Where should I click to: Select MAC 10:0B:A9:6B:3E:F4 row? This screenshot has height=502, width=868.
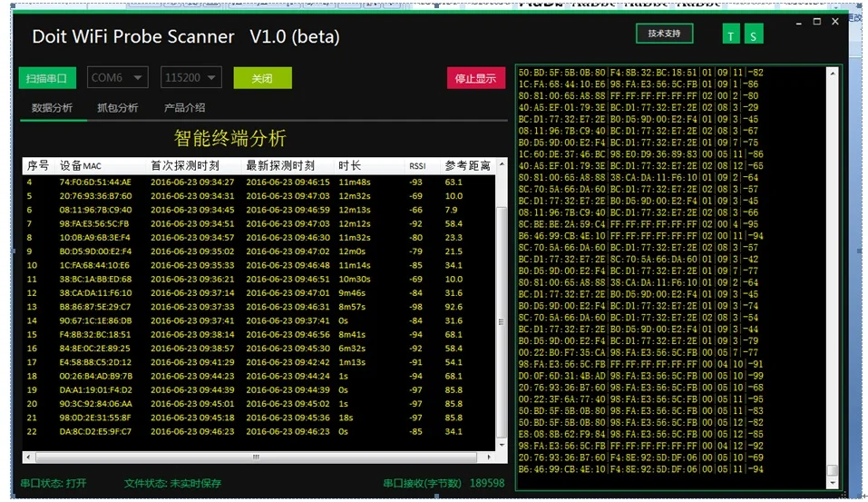258,238
